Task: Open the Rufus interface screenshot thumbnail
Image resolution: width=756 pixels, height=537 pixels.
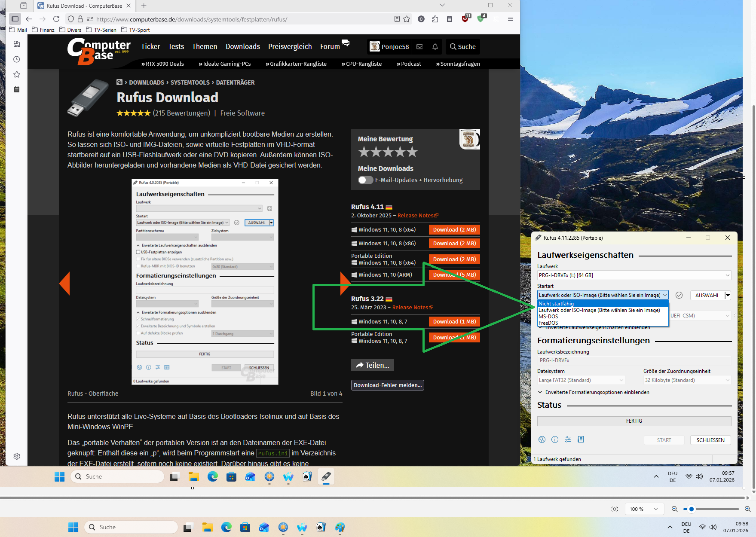Action: tap(205, 282)
